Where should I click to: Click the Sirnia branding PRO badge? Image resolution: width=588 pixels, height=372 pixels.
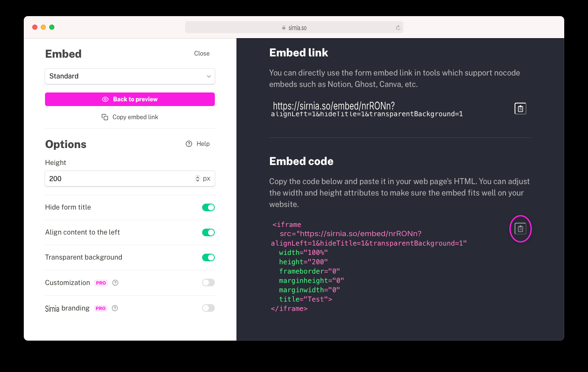[101, 308]
